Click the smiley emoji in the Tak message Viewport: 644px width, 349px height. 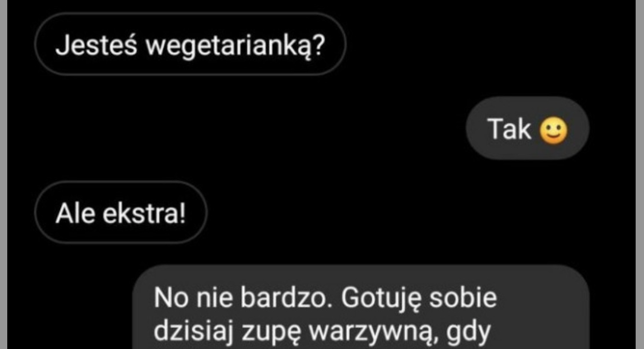pyautogui.click(x=553, y=130)
